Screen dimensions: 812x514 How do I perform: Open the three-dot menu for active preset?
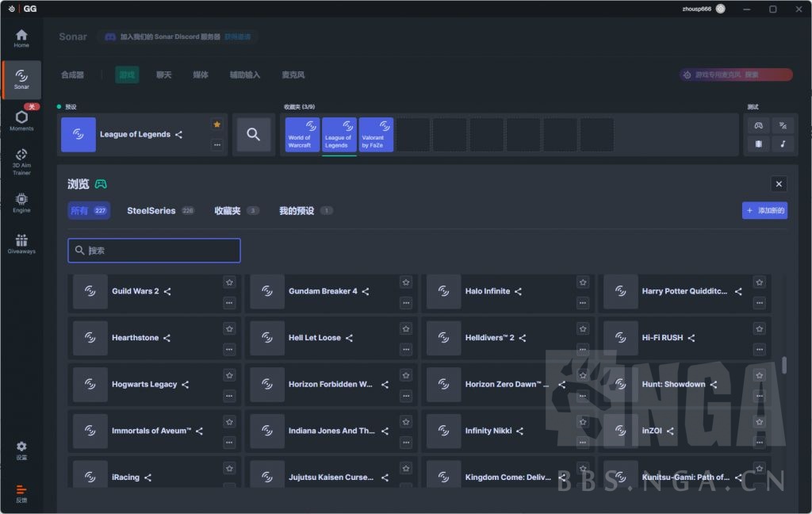(x=216, y=144)
